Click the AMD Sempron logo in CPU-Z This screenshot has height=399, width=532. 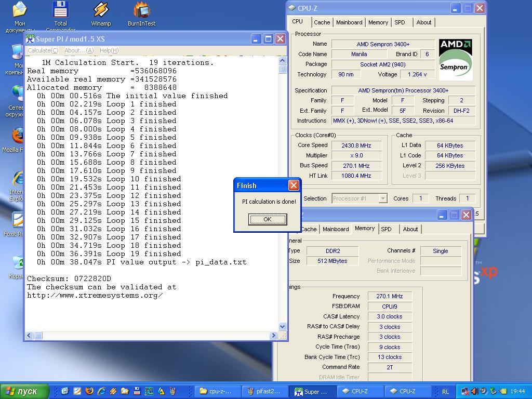click(x=455, y=59)
